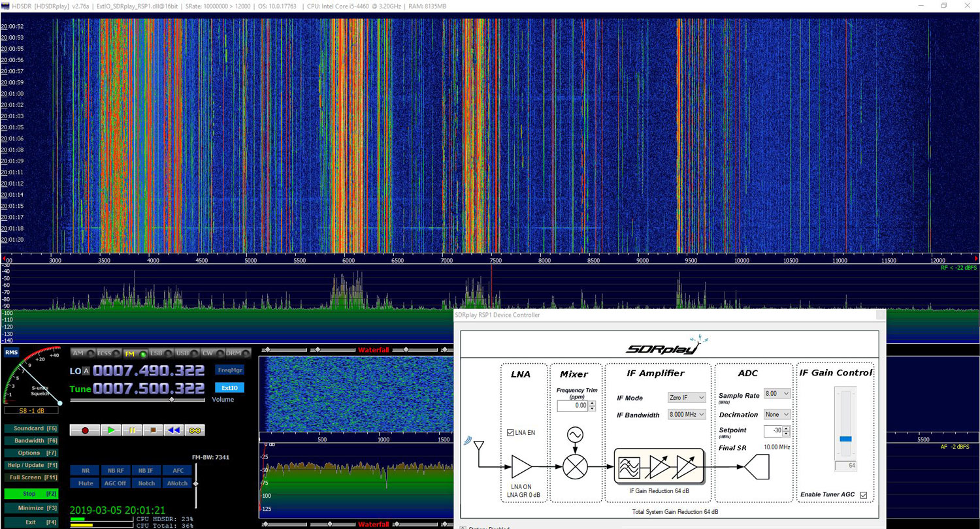Click Exit [F4] button
This screenshot has height=529, width=980.
click(31, 522)
